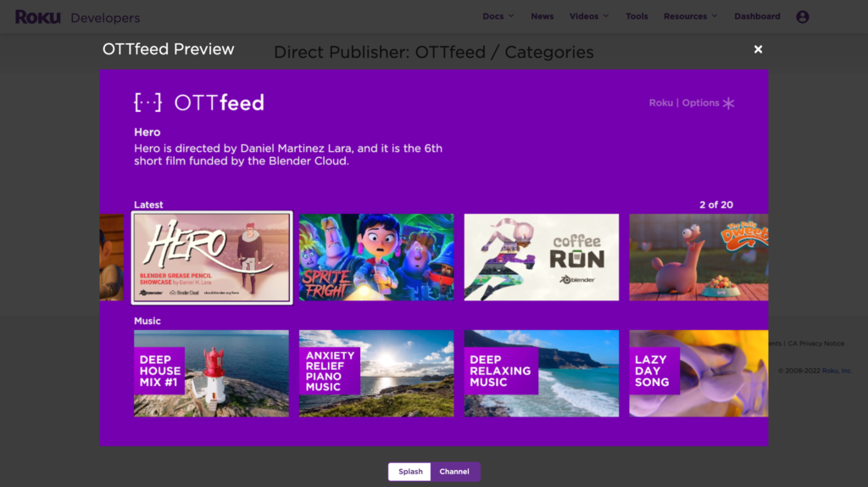Expand the Docs dropdown menu
The height and width of the screenshot is (487, 868).
point(498,16)
